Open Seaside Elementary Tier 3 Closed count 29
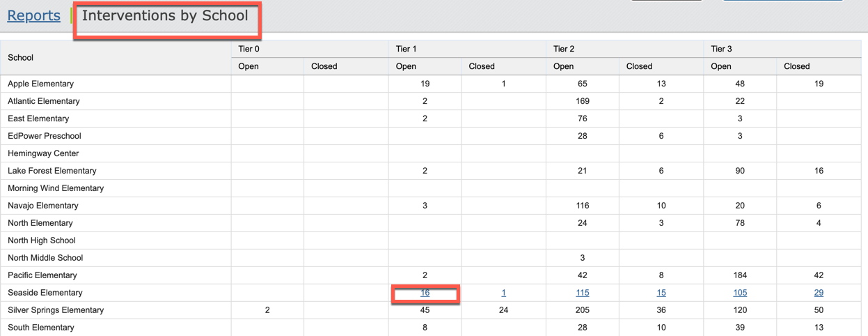Screen dimensions: 868x336 tap(819, 293)
